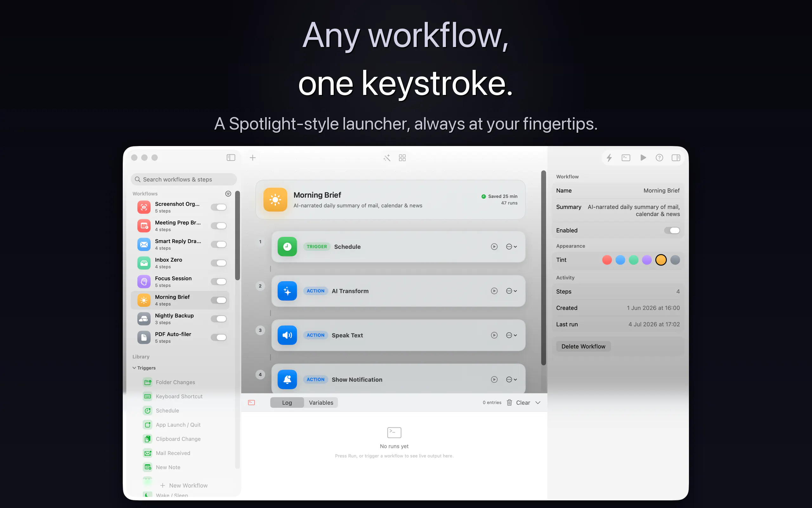Click the magic wand sparkle icon

(387, 157)
